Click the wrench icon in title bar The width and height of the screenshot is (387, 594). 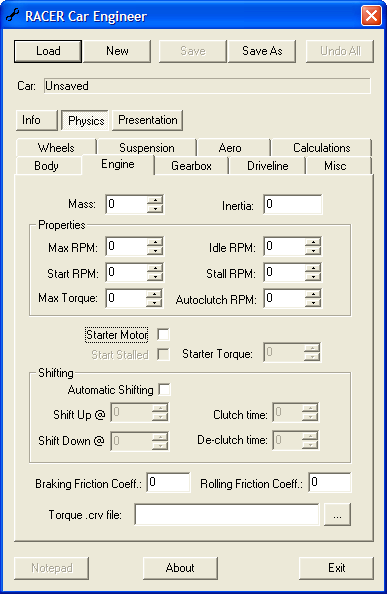(12, 16)
